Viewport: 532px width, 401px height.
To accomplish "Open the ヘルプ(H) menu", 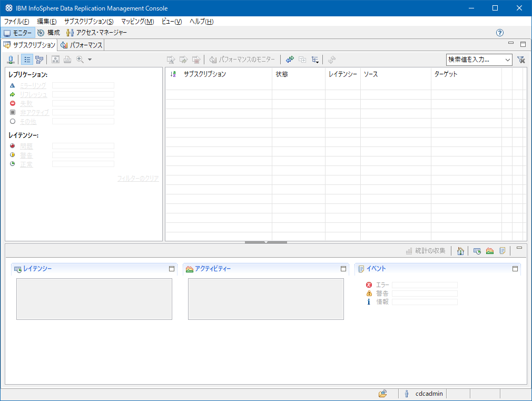I will 201,22.
